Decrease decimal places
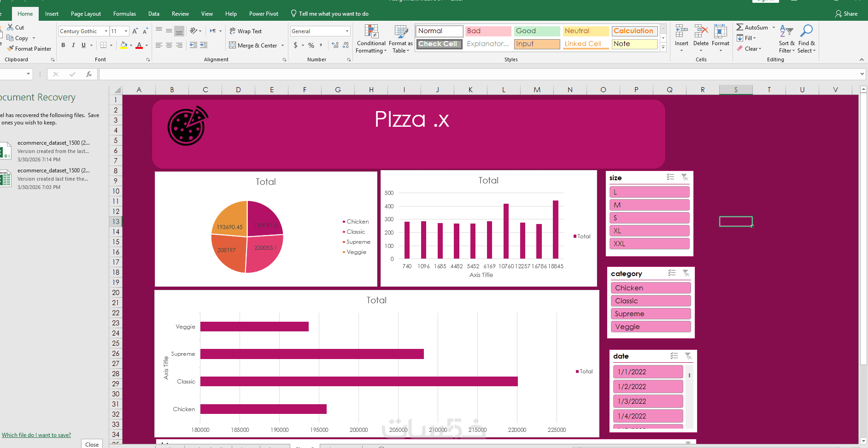This screenshot has height=448, width=868. pyautogui.click(x=346, y=45)
